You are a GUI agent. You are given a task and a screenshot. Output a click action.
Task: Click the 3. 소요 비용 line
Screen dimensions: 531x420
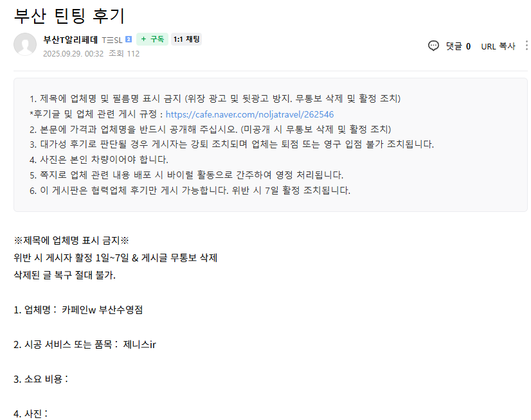tap(40, 379)
